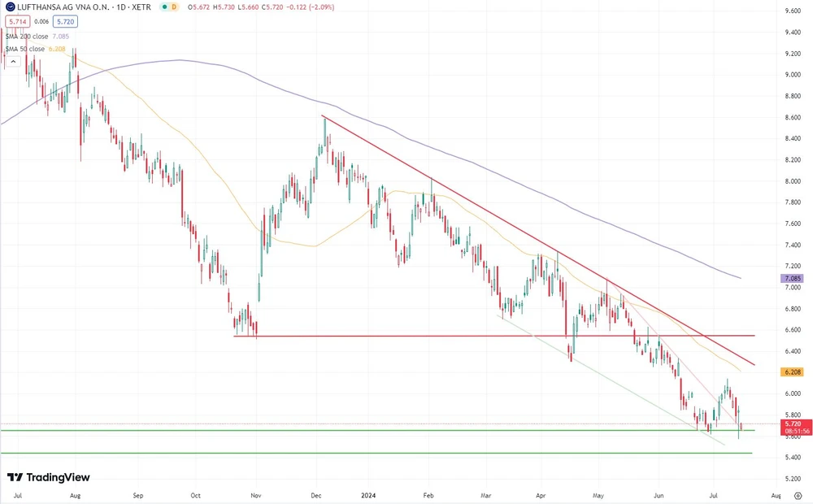This screenshot has height=504, width=813.
Task: Expand the XETR exchange selector
Action: click(140, 7)
